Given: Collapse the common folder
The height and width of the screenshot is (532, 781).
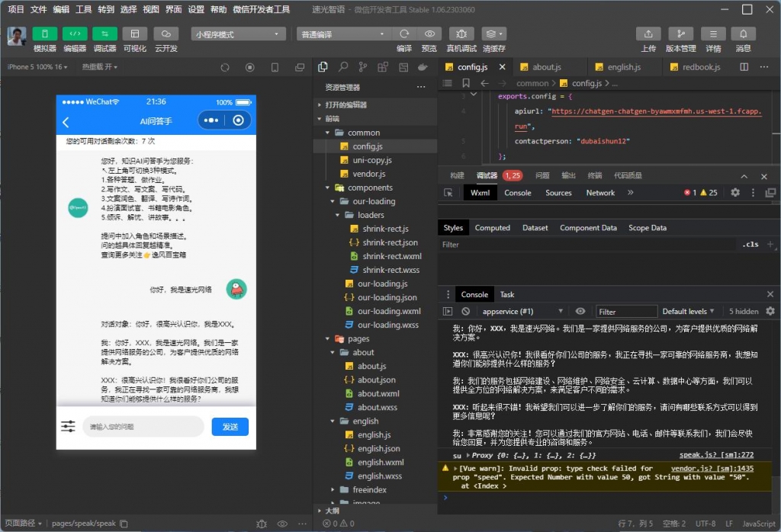Looking at the screenshot, I should pos(327,133).
